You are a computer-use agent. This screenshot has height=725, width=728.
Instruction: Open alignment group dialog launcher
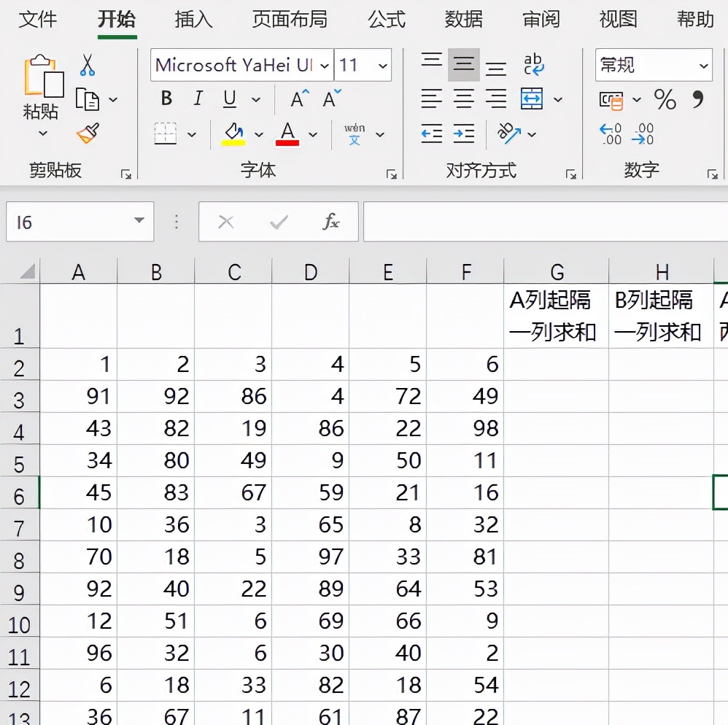(x=570, y=174)
